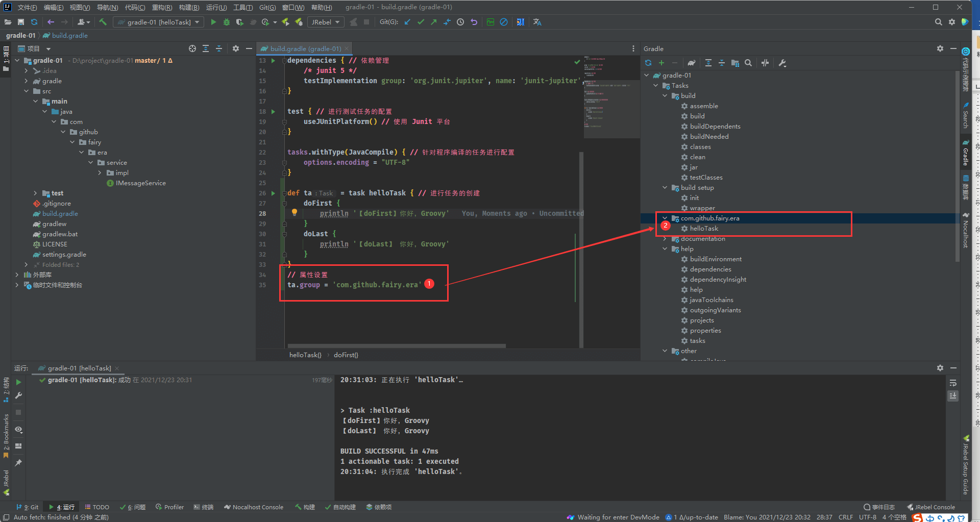Toggle Offline Mode in Gradle toolbar
The image size is (980, 522).
tap(765, 63)
